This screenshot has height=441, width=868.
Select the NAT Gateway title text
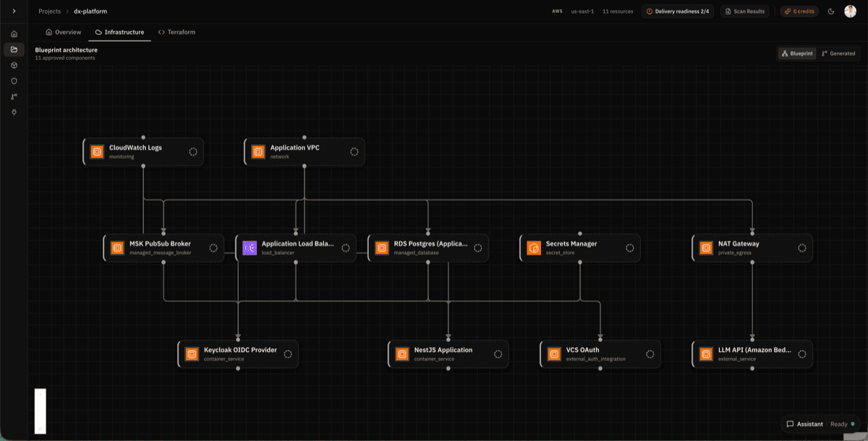[x=739, y=244]
